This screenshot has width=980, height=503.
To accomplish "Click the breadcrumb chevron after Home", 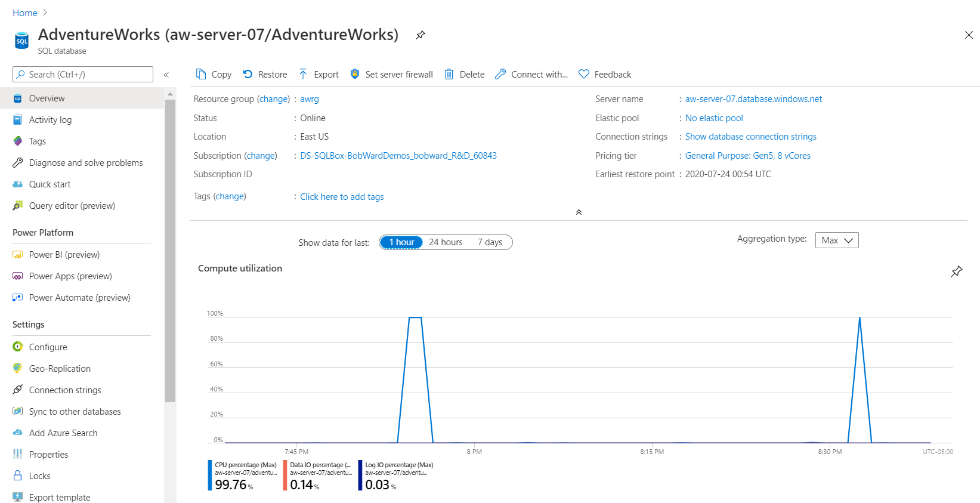I will [x=45, y=12].
